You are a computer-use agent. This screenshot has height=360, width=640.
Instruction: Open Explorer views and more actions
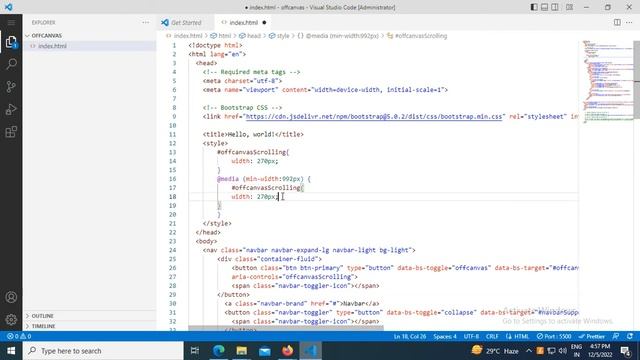click(x=146, y=22)
